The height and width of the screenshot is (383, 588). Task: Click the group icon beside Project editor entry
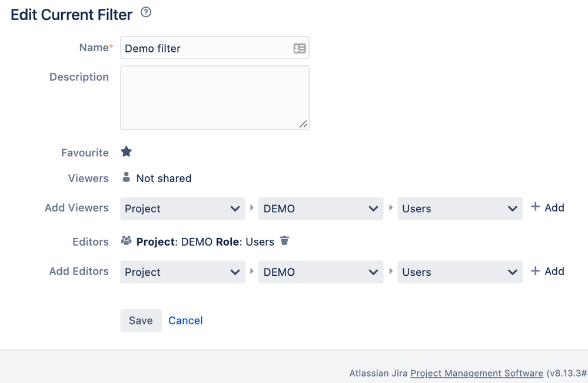(x=127, y=240)
